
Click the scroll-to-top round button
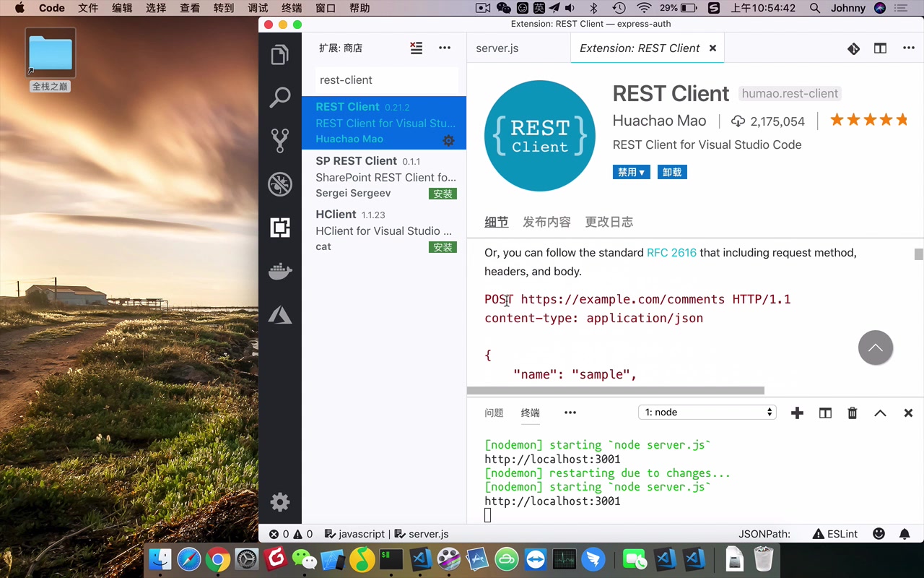(x=876, y=348)
